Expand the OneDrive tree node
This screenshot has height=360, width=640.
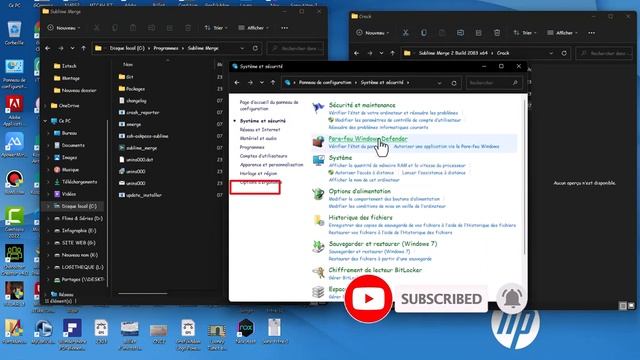coord(45,106)
